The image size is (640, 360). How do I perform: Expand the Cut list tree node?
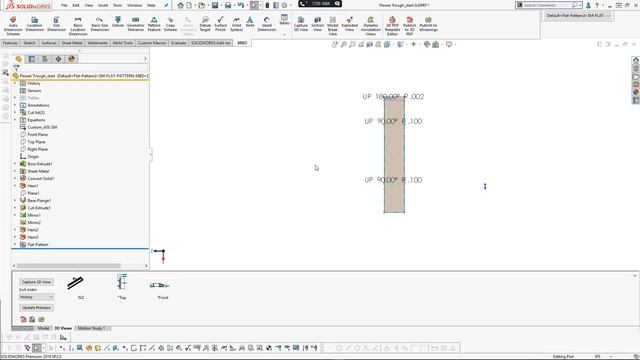[x=15, y=113]
